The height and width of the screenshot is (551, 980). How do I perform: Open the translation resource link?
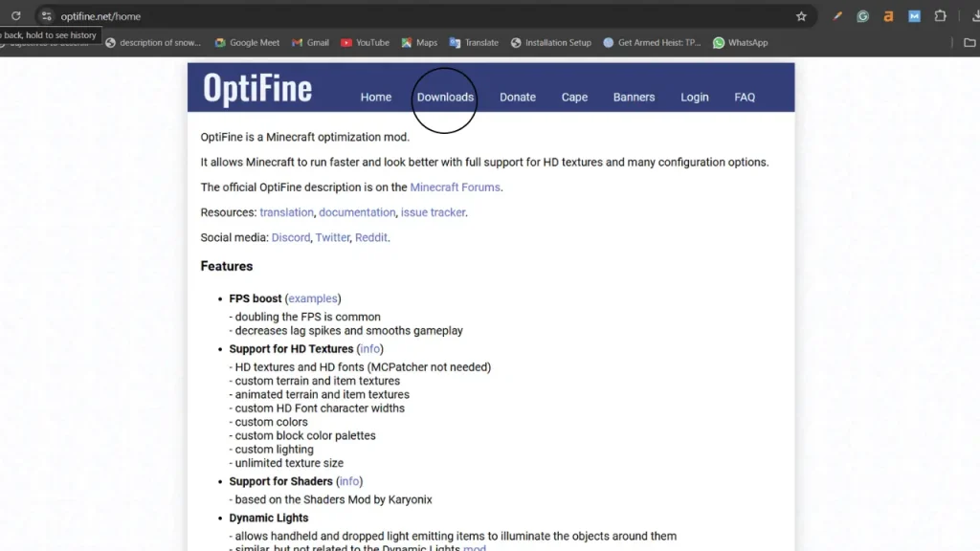287,212
